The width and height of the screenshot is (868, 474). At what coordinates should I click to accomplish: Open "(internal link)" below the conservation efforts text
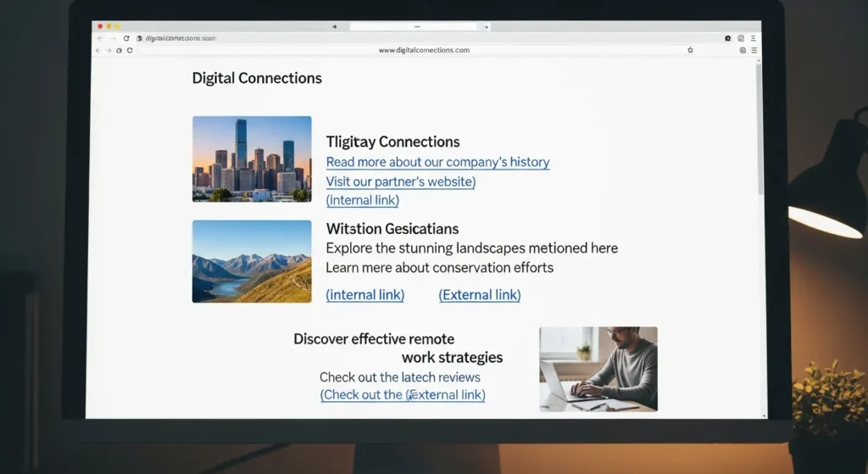(364, 295)
